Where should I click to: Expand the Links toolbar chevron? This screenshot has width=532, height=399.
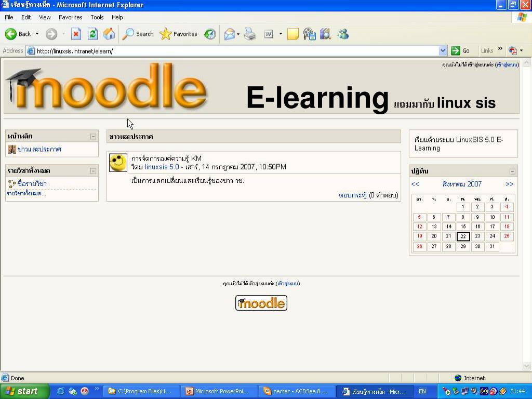500,49
